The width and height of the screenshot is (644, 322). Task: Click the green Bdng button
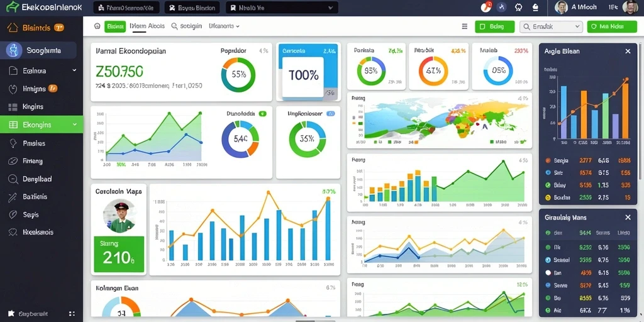(494, 26)
